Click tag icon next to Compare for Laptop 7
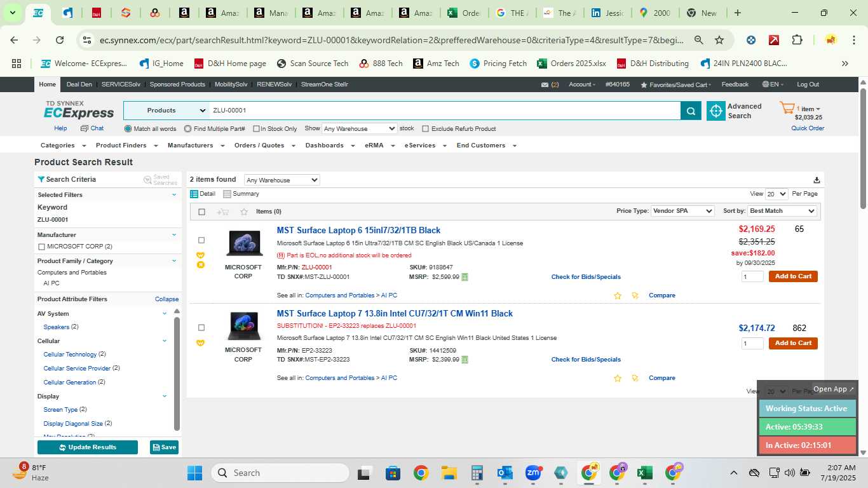The image size is (868, 488). [635, 378]
